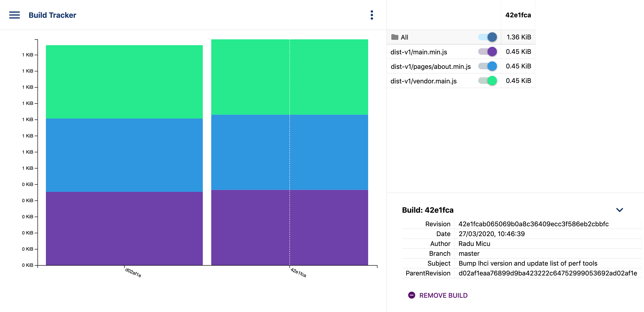This screenshot has height=312, width=644.
Task: Open the three-dot more options menu
Action: click(x=372, y=15)
